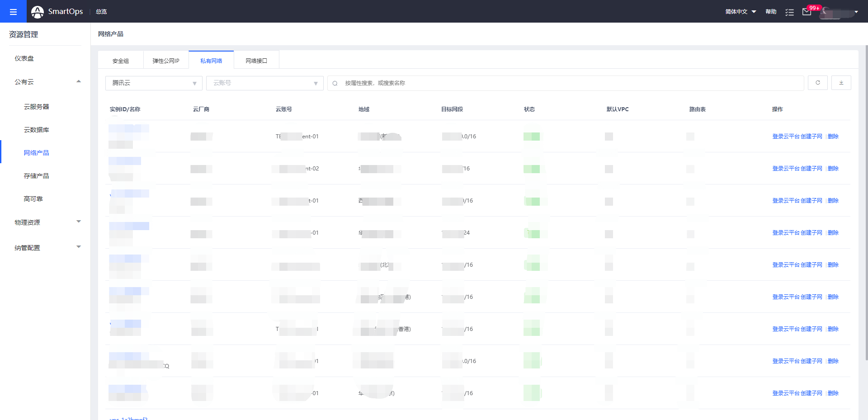The width and height of the screenshot is (868, 420).
Task: Select 网络产品 in the sidebar
Action: [x=36, y=153]
